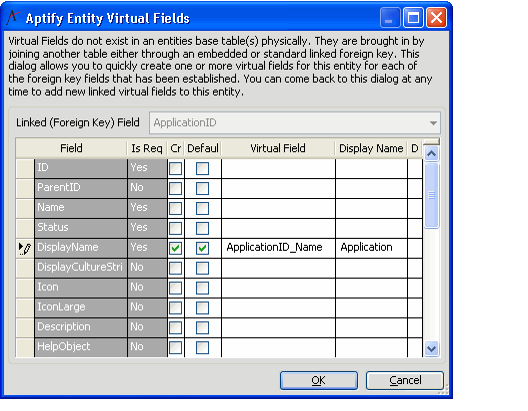Check the Default checkbox for ParentID
Image resolution: width=528 pixels, height=411 pixels.
[202, 188]
